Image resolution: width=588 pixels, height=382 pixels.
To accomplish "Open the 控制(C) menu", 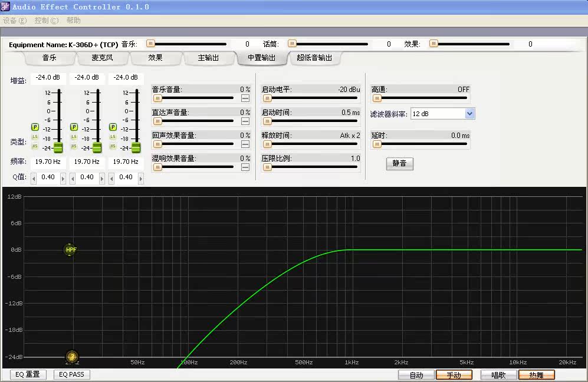I will (x=46, y=21).
